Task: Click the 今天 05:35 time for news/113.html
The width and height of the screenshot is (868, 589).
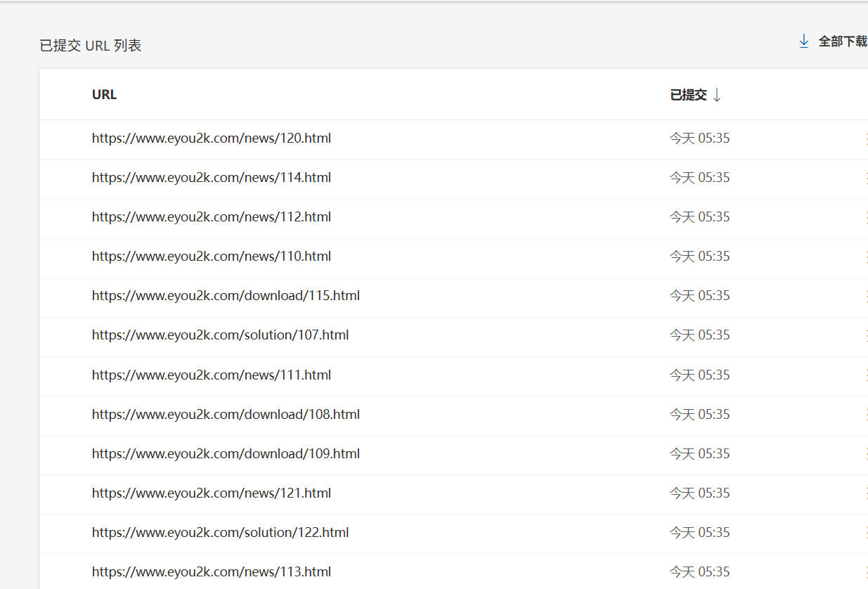Action: click(700, 572)
